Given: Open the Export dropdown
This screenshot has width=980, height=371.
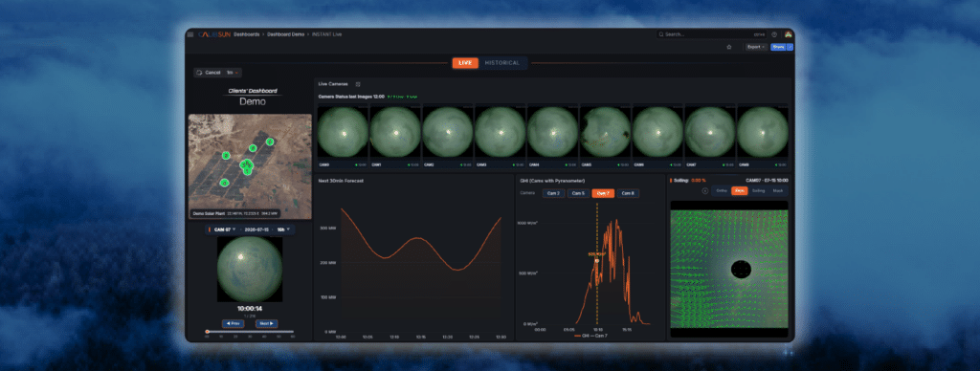Looking at the screenshot, I should pos(756,47).
